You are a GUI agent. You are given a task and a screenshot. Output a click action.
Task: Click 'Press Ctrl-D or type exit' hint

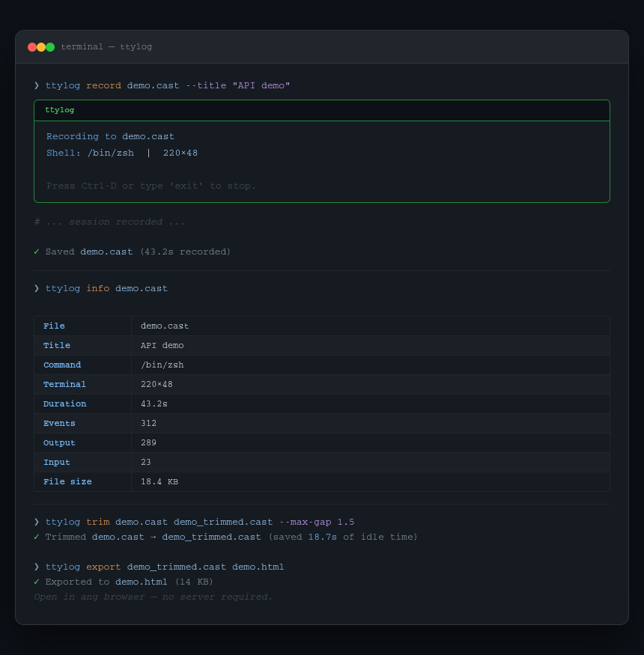point(151,186)
